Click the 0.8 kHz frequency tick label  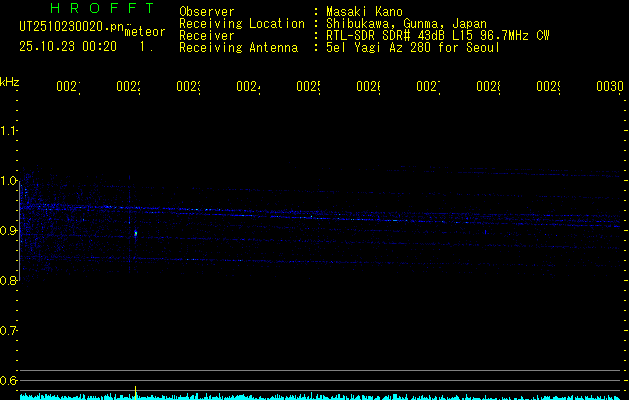click(9, 281)
